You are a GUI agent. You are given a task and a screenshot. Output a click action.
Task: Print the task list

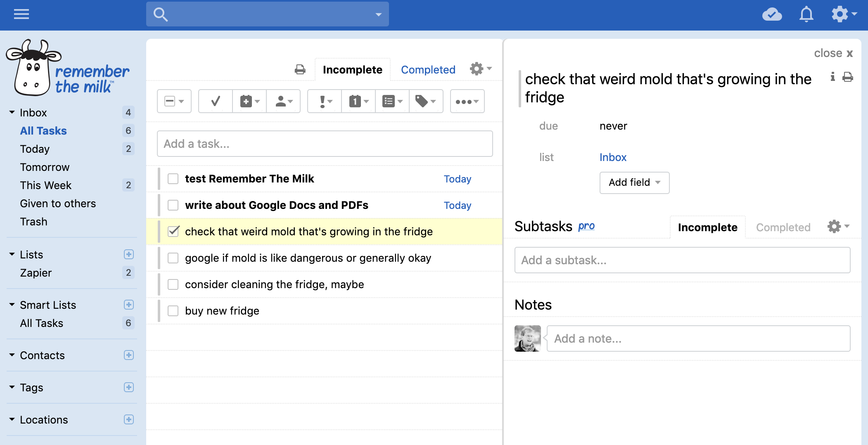click(300, 69)
